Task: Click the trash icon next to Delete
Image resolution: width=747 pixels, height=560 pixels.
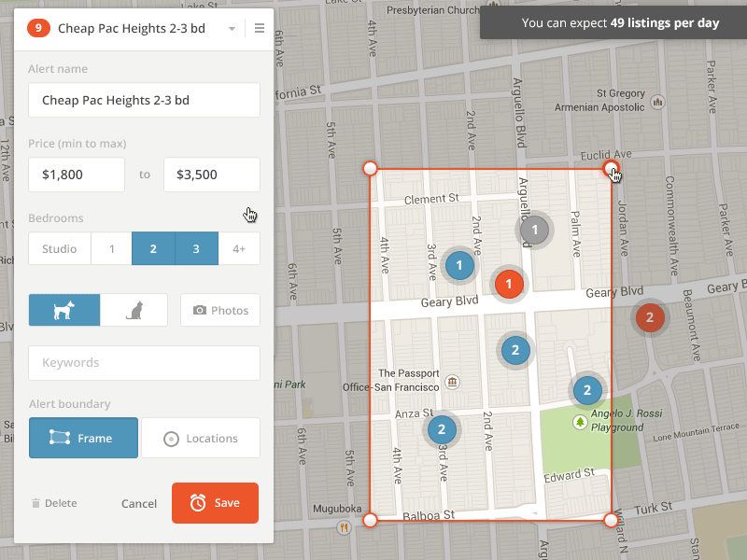Action: [35, 503]
